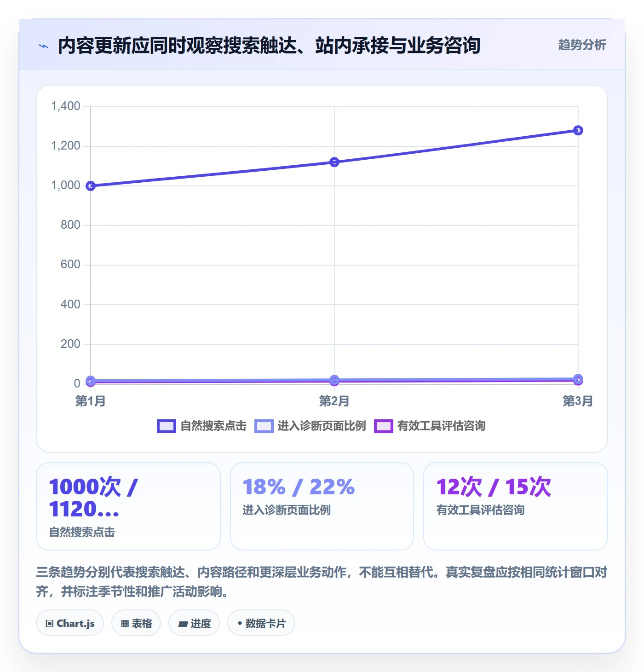
Task: Click the 800 y-axis value
Action: 70,225
